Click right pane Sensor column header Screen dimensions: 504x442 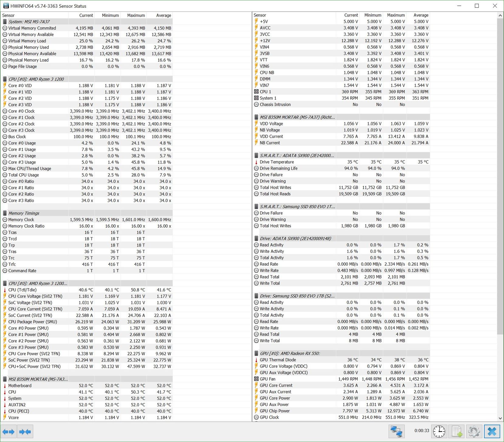(294, 15)
